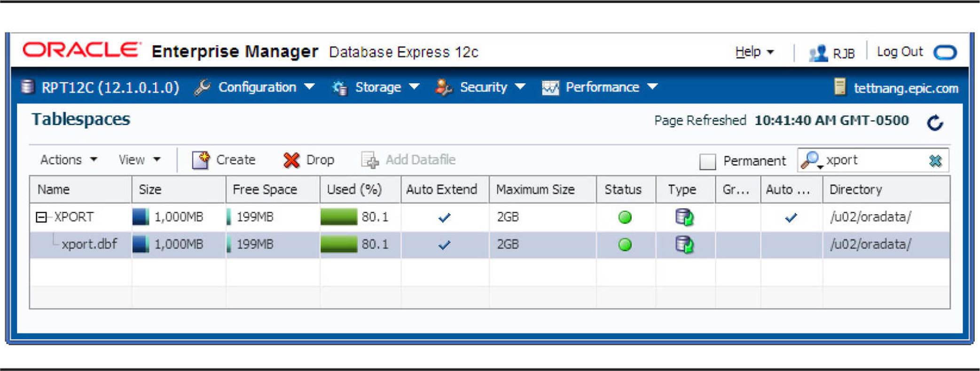Sort by the Free Space column header
980x371 pixels.
[273, 189]
